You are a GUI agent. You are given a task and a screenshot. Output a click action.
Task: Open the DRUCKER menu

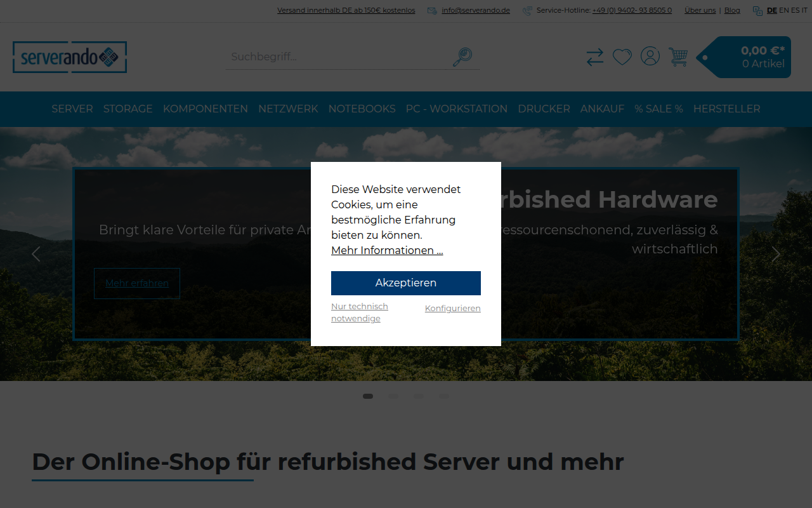544,109
